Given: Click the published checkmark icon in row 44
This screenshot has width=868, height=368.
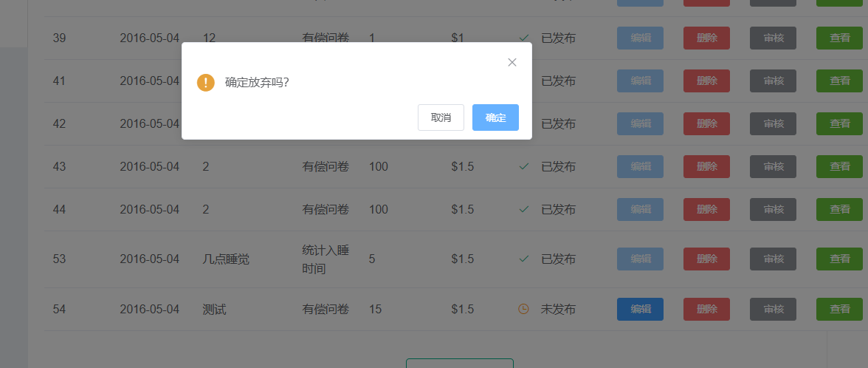Looking at the screenshot, I should point(524,210).
